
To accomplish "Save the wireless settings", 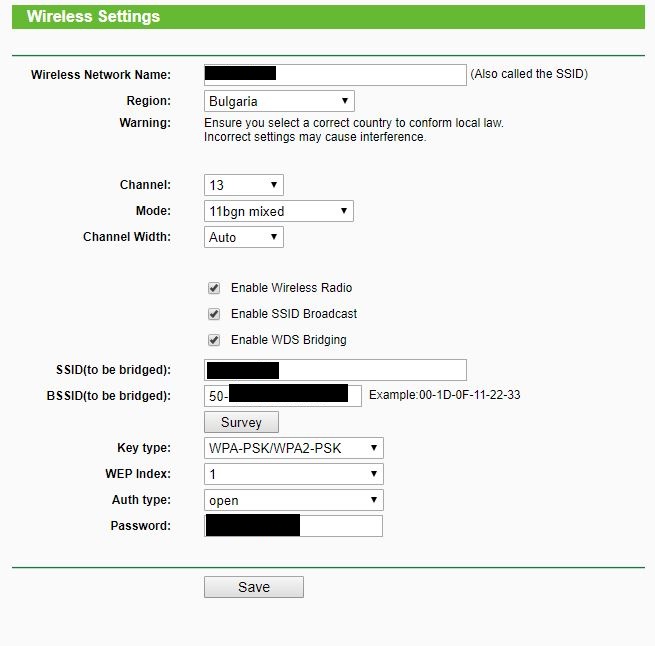I will pos(254,587).
